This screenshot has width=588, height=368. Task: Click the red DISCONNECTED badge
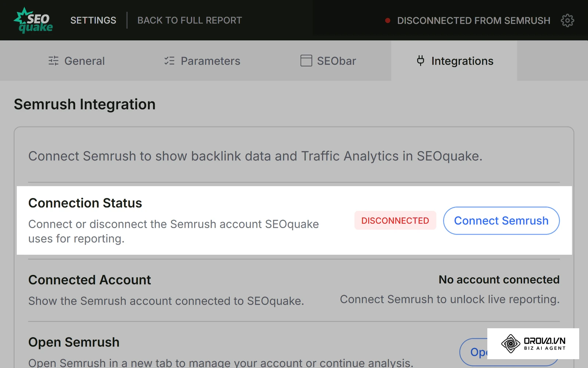click(x=395, y=220)
